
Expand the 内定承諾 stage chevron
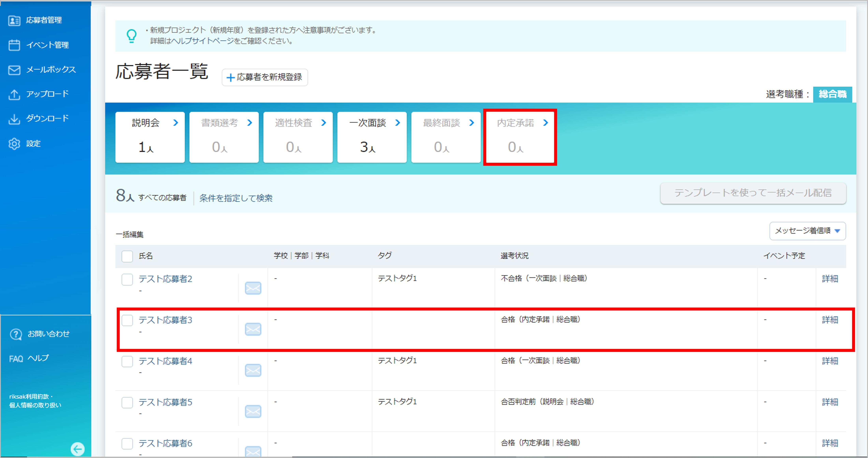pos(545,123)
